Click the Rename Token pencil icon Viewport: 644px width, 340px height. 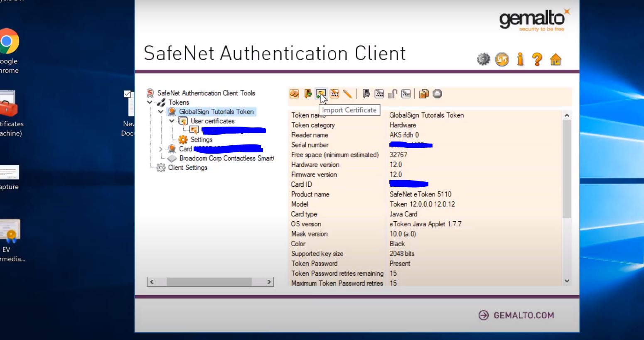[348, 94]
